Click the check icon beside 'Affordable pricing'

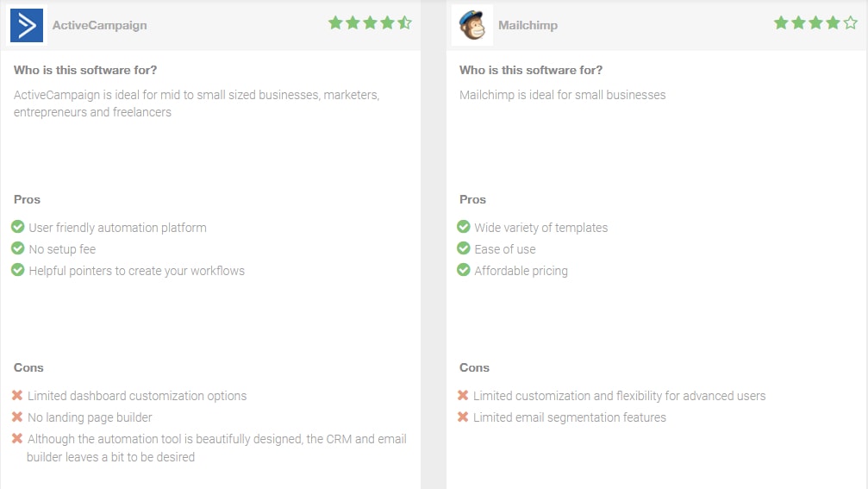click(464, 270)
